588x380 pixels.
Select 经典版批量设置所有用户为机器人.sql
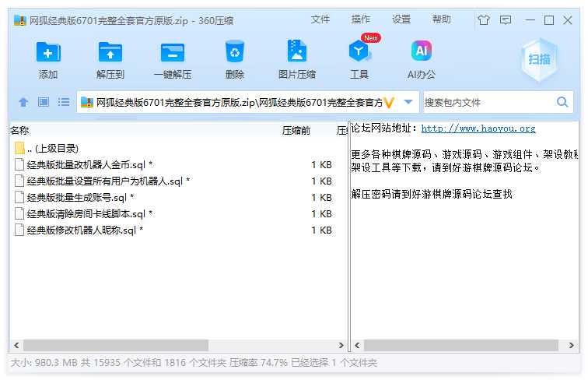[108, 181]
